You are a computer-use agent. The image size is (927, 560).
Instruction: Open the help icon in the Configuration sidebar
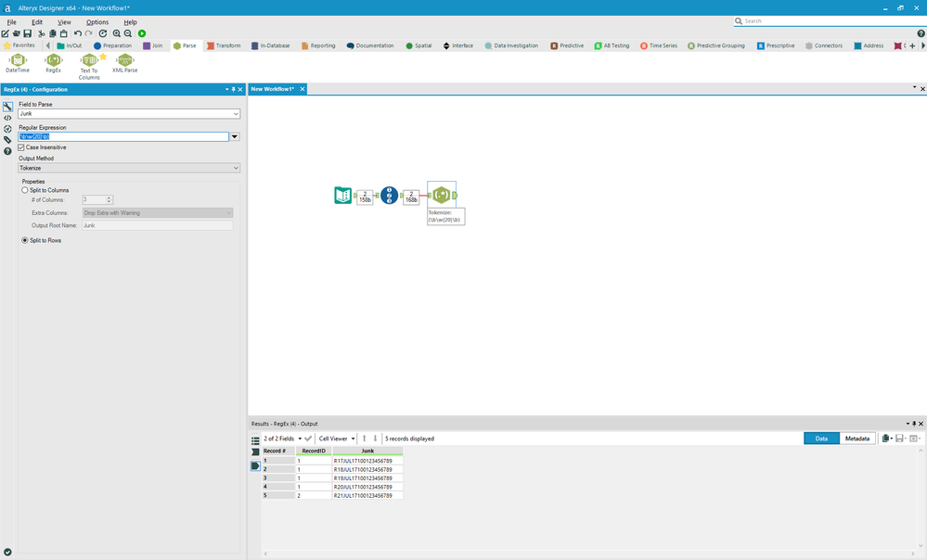[x=7, y=151]
